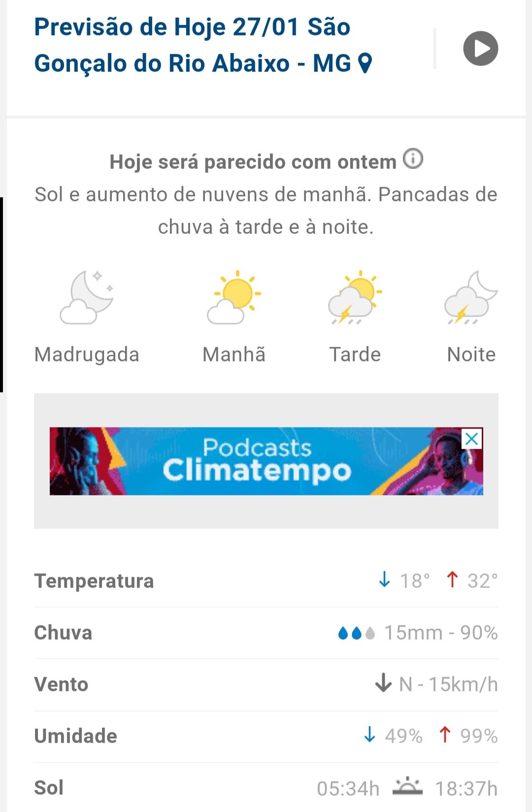Click the forecast title for São Gonçalo
This screenshot has width=532, height=812.
(192, 45)
